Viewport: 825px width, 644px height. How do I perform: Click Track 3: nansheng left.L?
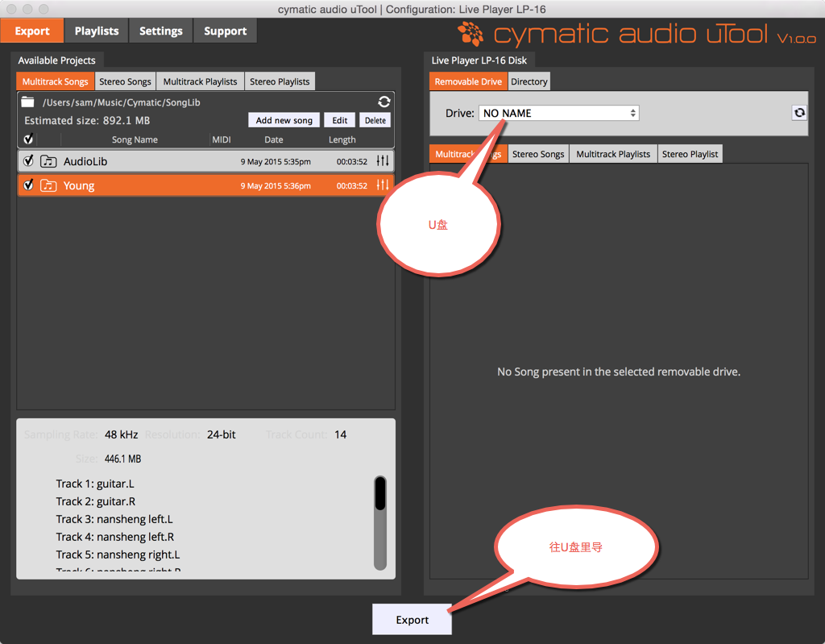(x=114, y=519)
